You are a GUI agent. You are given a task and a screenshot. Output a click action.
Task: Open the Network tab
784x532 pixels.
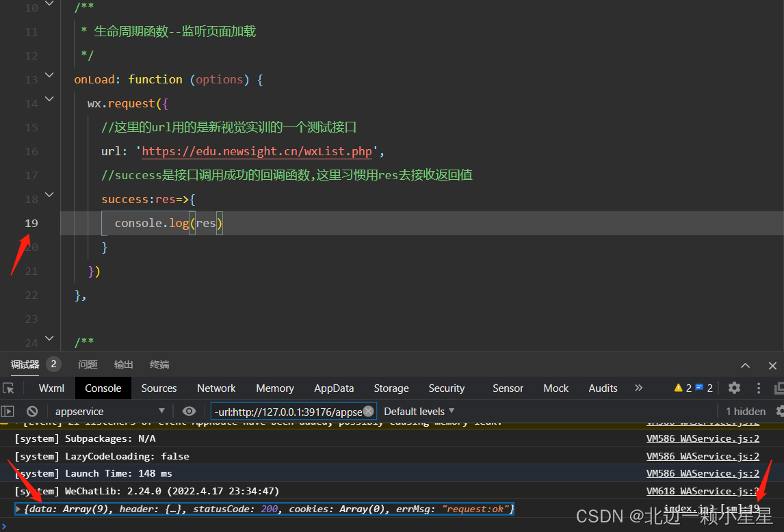[216, 388]
